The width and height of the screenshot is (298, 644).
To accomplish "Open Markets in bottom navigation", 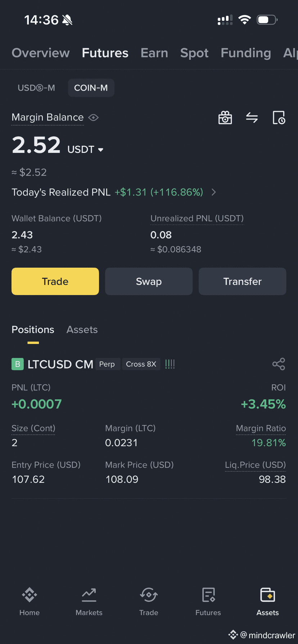I will click(89, 601).
